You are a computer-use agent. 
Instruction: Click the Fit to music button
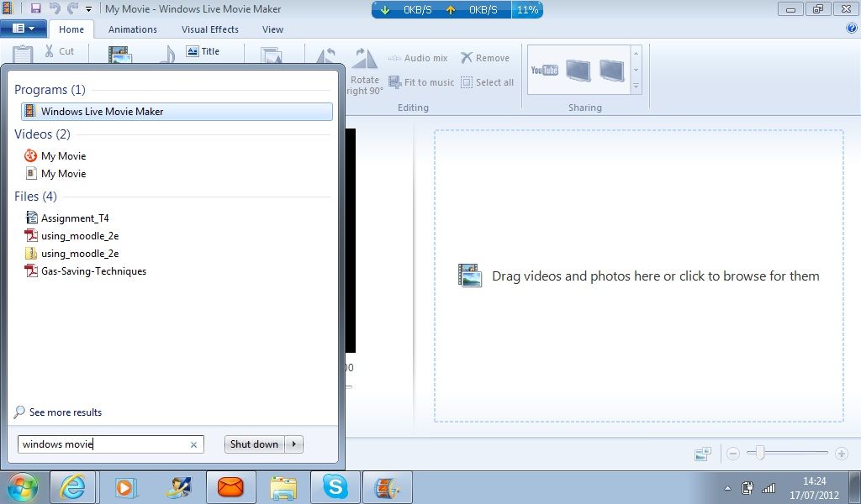click(421, 82)
